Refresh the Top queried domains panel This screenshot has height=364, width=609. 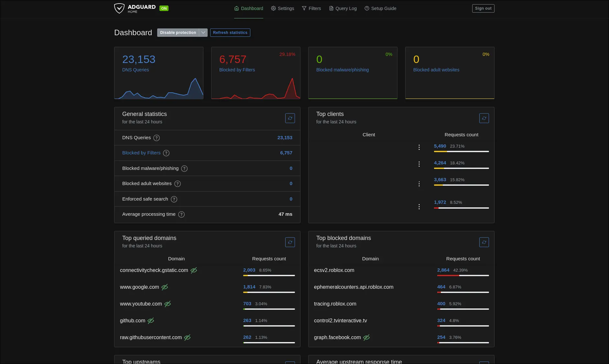click(290, 242)
